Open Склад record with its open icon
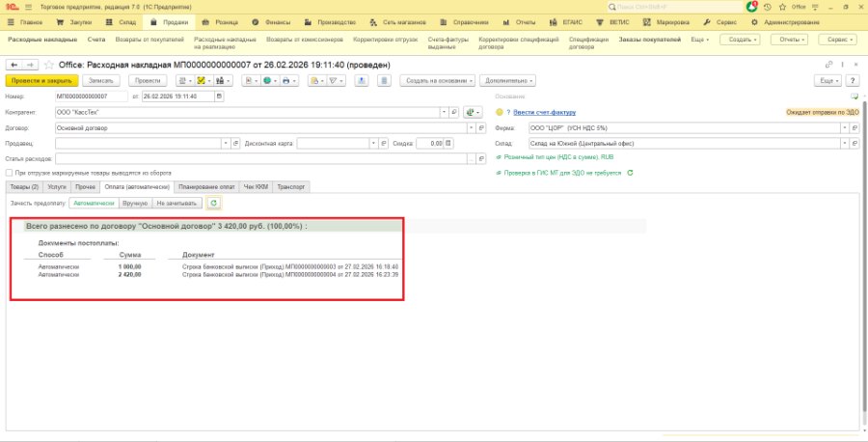 [854, 144]
